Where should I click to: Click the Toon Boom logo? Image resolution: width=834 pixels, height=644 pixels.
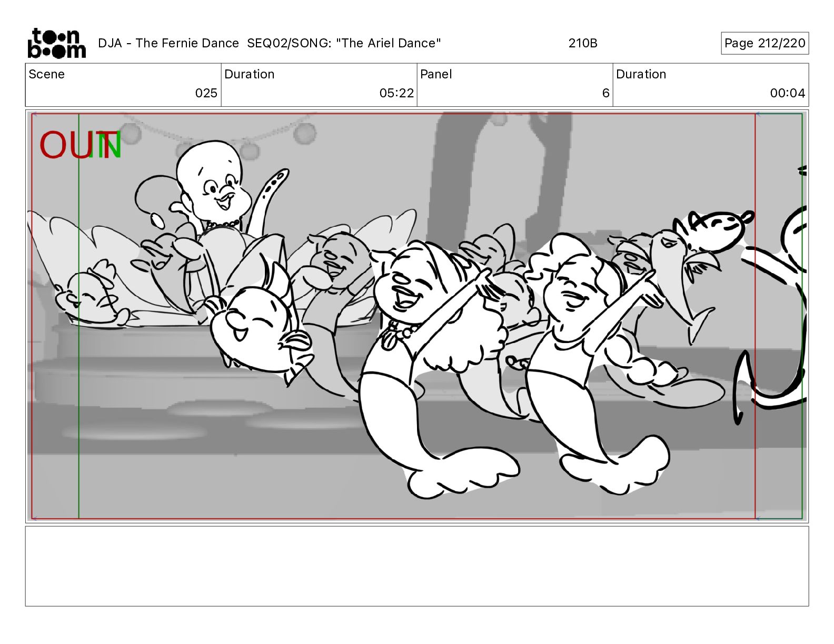click(56, 43)
